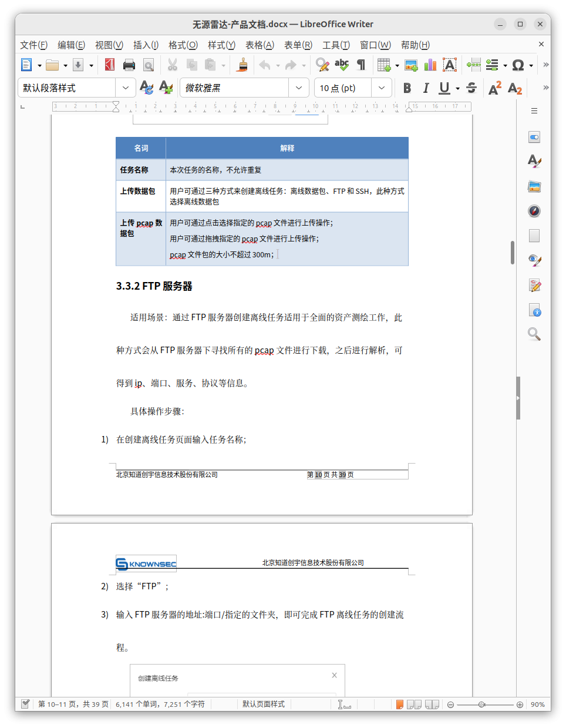Click the vertical document scrollbar thumb

coord(513,253)
